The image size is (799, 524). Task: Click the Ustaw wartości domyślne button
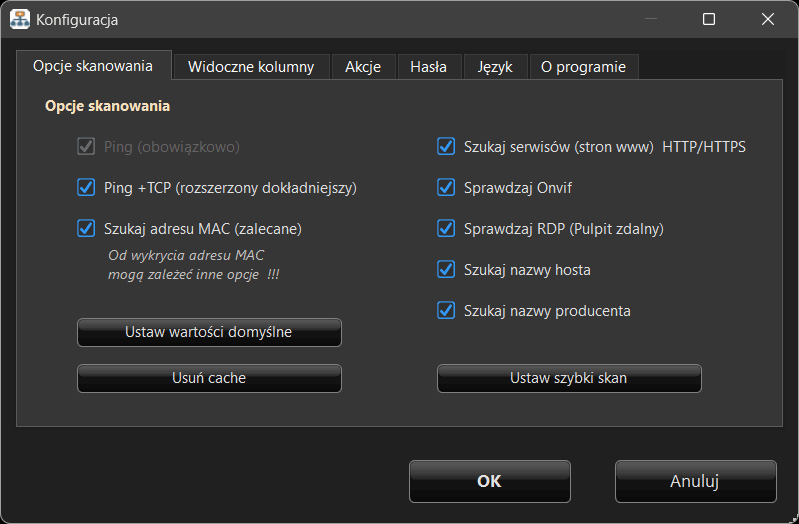(209, 332)
